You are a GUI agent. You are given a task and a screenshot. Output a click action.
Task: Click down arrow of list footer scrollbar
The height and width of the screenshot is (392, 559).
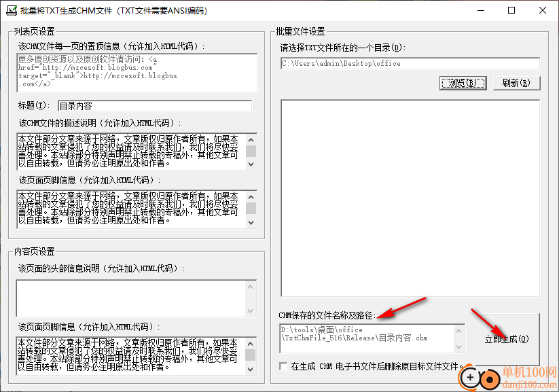point(251,223)
